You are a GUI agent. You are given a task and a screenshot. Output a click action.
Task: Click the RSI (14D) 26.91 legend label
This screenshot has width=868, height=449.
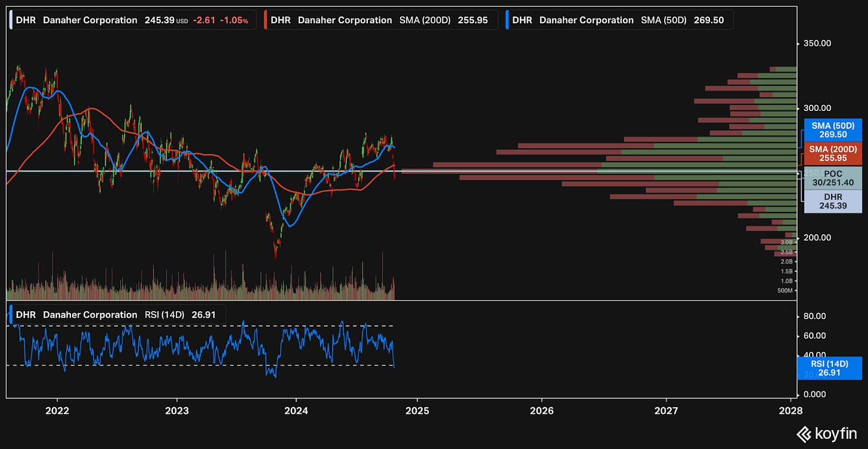(x=117, y=315)
